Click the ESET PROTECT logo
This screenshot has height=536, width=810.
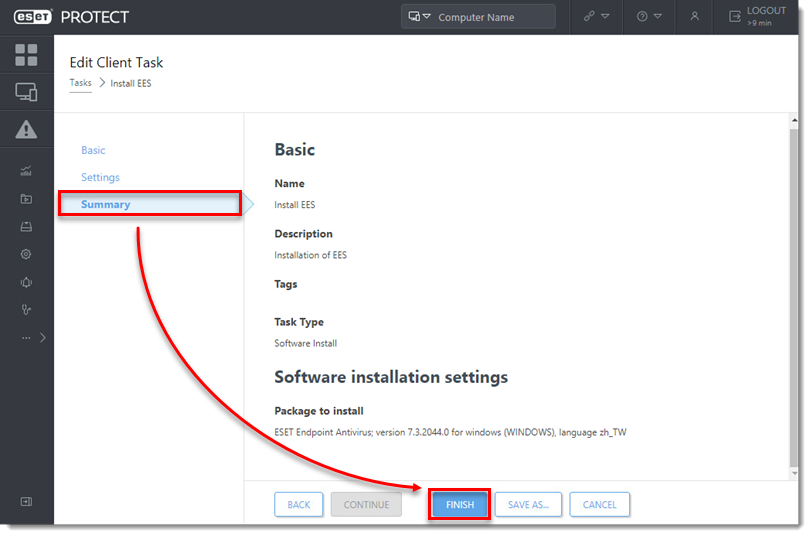71,17
